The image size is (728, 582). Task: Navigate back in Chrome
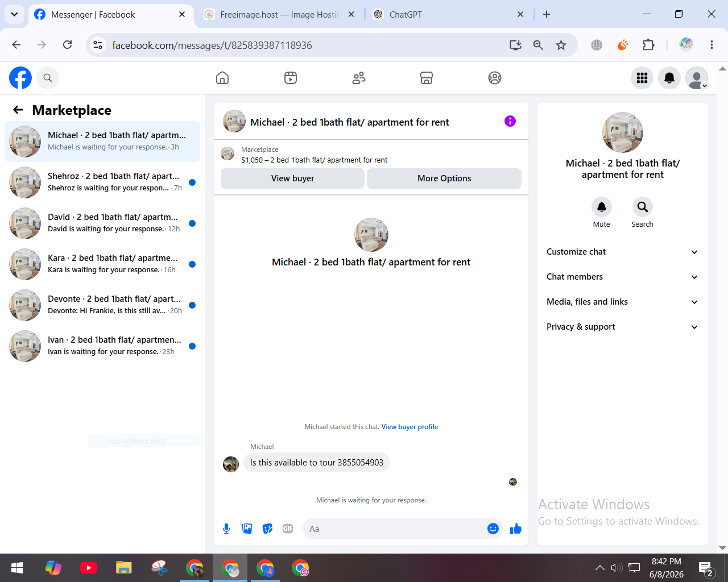(x=16, y=45)
